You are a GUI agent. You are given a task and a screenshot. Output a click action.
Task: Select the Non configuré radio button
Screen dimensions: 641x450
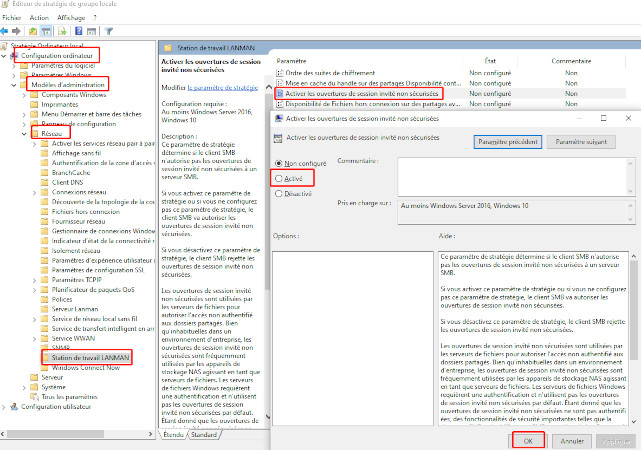tap(278, 163)
